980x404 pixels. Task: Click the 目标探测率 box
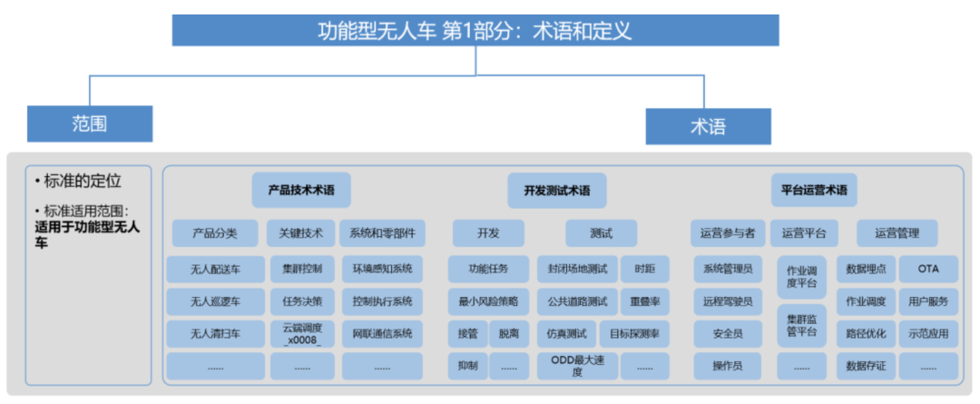tap(634, 334)
